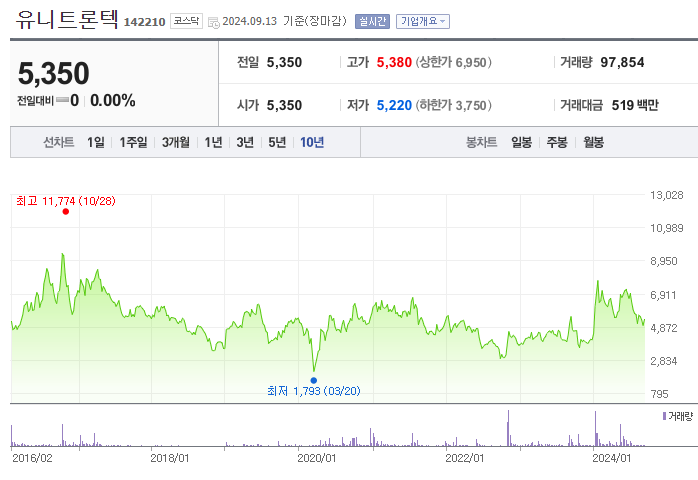This screenshot has width=698, height=480.
Task: Open the 주봉 weekly candle chart
Action: tap(557, 142)
